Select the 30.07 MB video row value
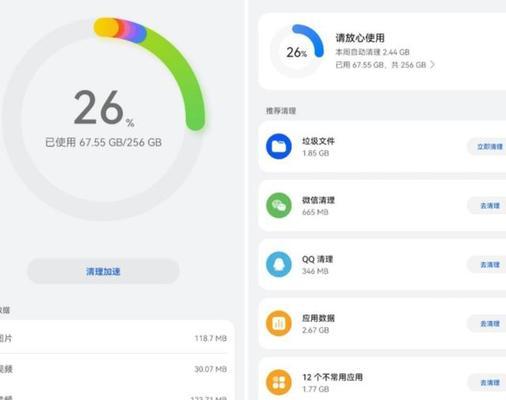506x400 pixels. pos(211,369)
